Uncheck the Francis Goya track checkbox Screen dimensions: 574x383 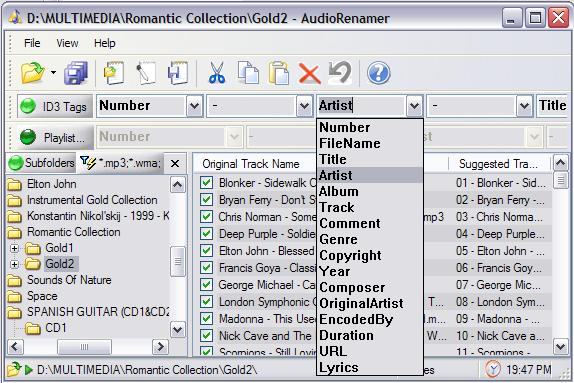pyautogui.click(x=206, y=268)
